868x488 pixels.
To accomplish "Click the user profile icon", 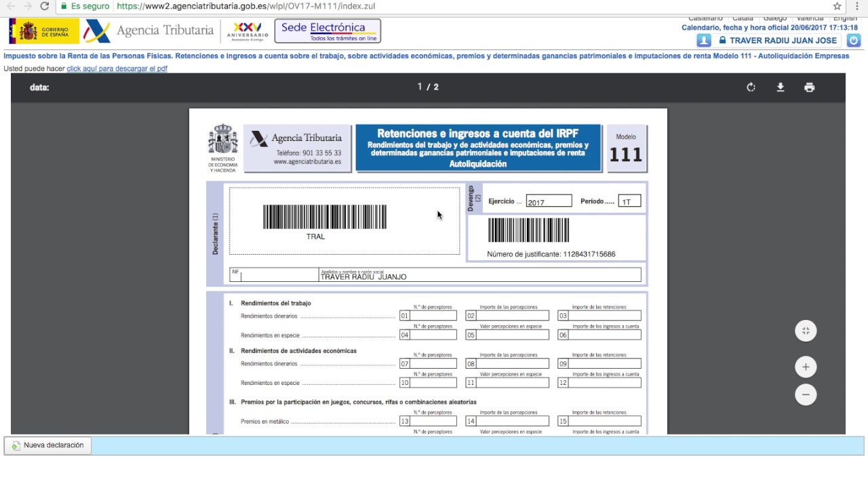I will [704, 41].
